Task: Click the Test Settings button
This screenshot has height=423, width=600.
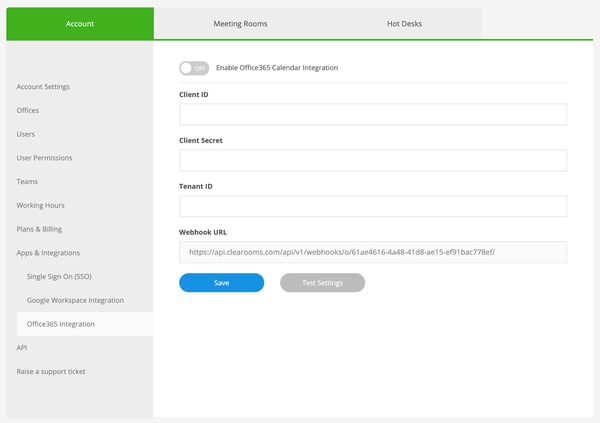Action: pos(322,283)
